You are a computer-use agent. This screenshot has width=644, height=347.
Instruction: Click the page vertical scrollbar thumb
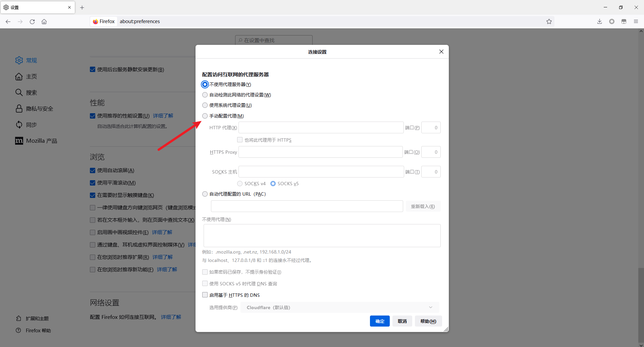tap(641, 305)
